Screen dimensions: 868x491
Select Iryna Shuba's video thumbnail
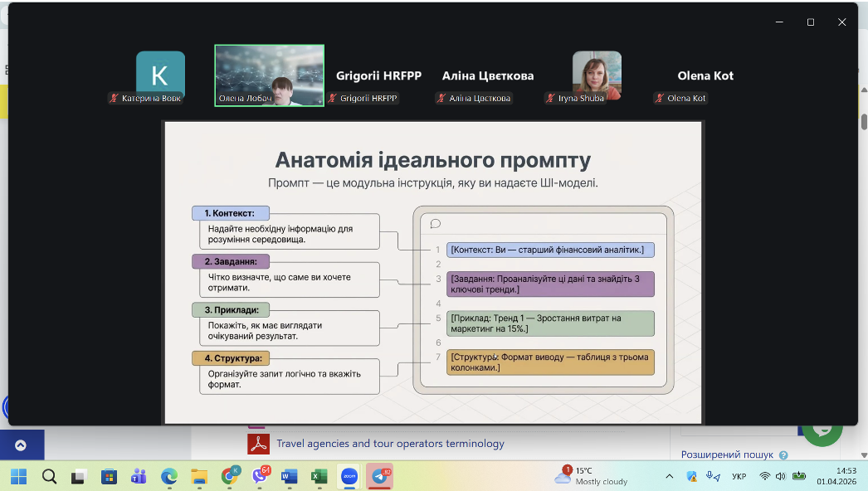(597, 75)
